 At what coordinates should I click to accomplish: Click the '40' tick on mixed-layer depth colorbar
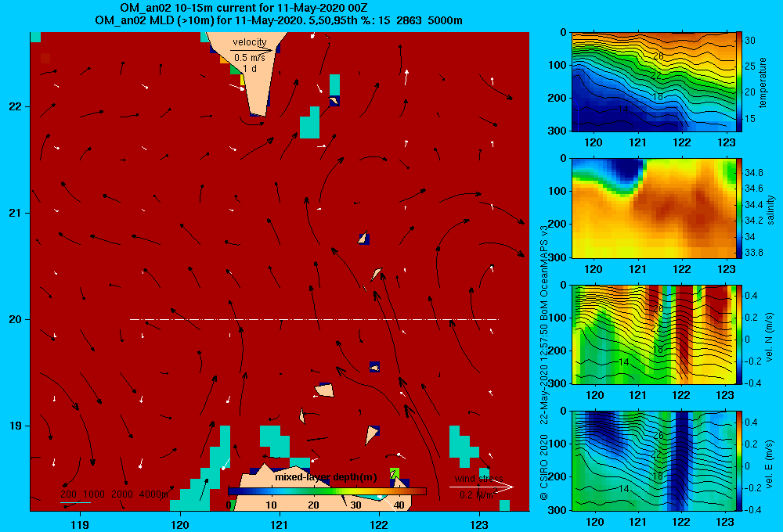click(399, 505)
